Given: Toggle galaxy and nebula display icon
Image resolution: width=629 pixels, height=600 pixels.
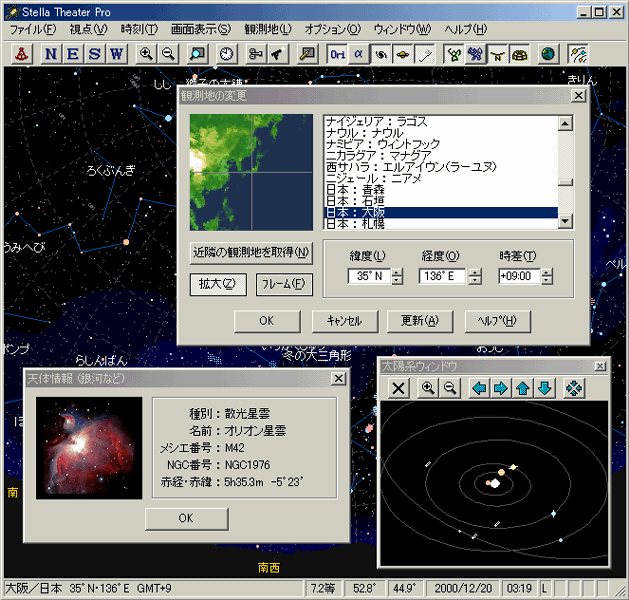Looking at the screenshot, I should 381,54.
